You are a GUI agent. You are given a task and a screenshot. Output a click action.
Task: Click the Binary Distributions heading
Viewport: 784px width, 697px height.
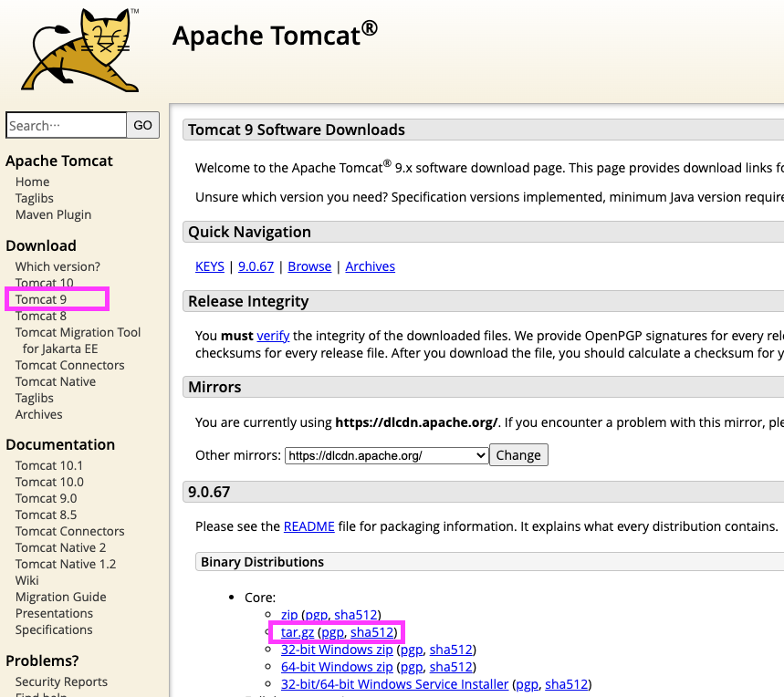coord(263,562)
